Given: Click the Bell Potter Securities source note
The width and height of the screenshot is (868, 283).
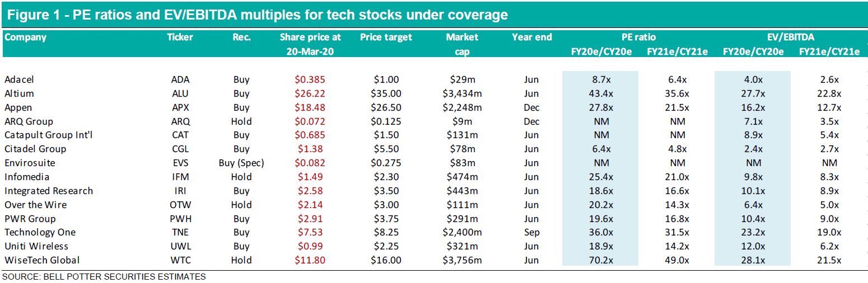Looking at the screenshot, I should tap(104, 277).
